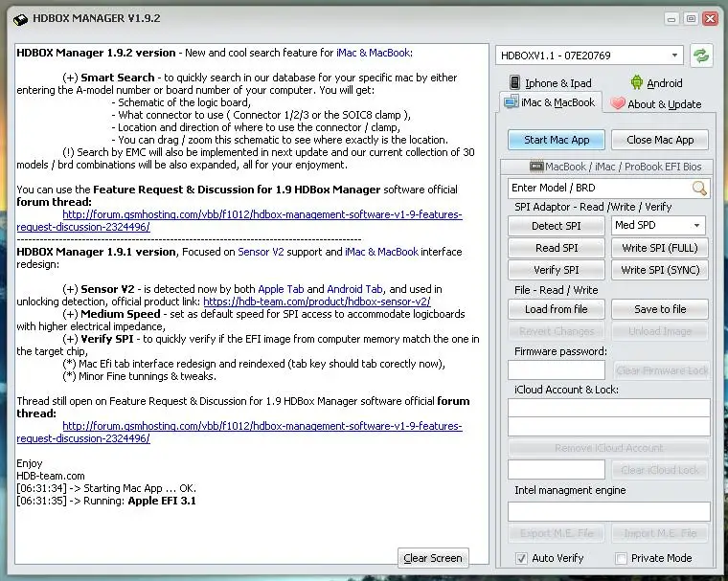Click the Clear Firmware Lock button
728x581 pixels.
662,370
